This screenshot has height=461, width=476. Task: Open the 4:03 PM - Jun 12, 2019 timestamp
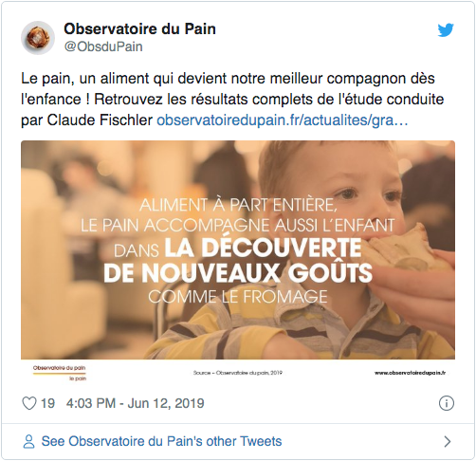click(136, 403)
